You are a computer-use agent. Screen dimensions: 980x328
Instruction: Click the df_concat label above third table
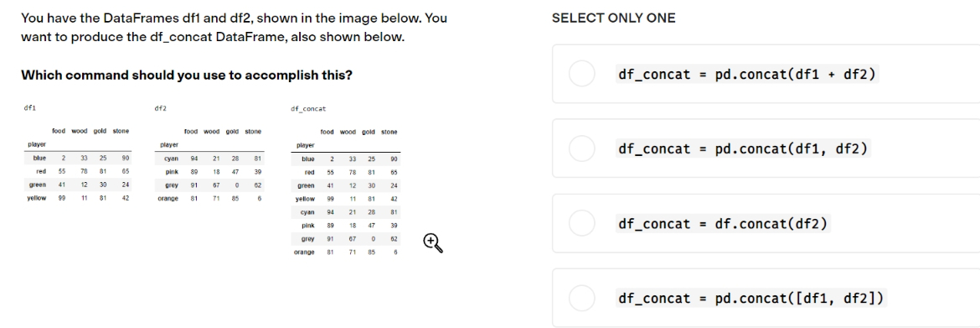click(x=309, y=108)
